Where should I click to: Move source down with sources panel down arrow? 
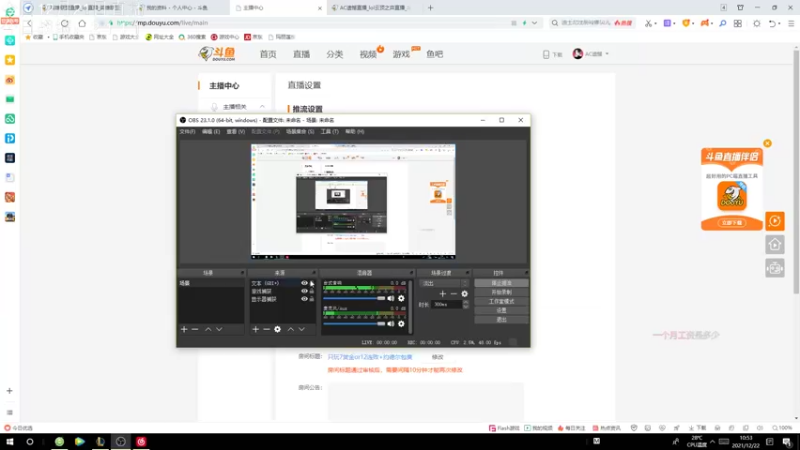click(x=302, y=329)
